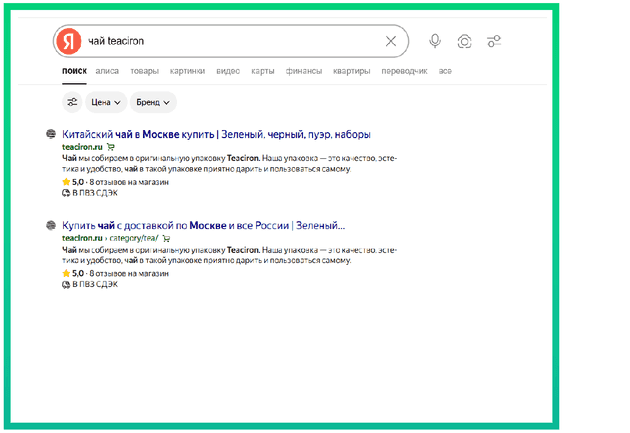The image size is (630, 433).
Task: Click the star rating icon in first result
Action: pyautogui.click(x=66, y=182)
